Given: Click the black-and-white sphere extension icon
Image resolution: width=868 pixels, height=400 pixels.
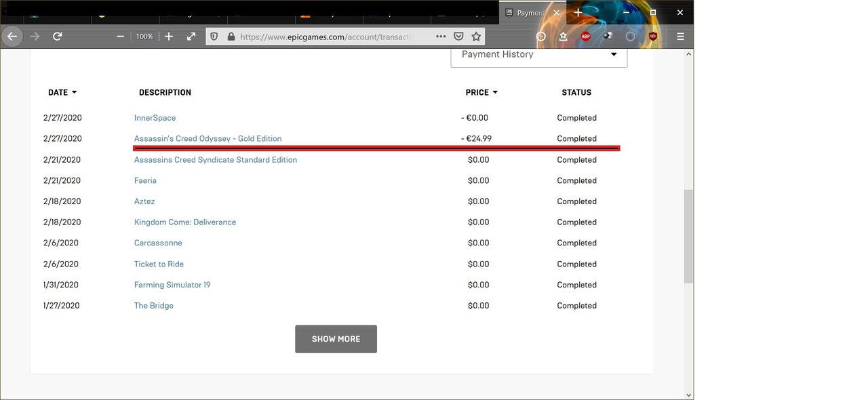Looking at the screenshot, I should [608, 36].
